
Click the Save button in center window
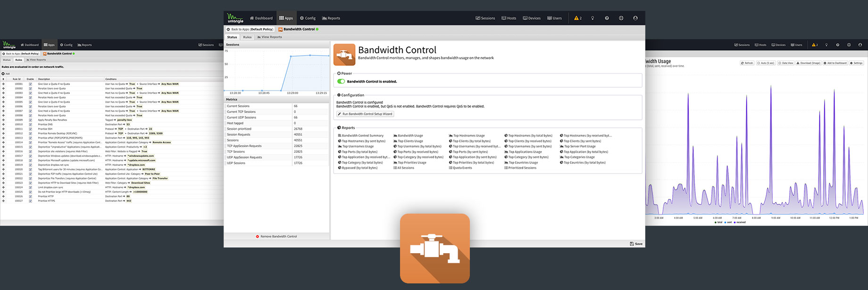pyautogui.click(x=636, y=244)
